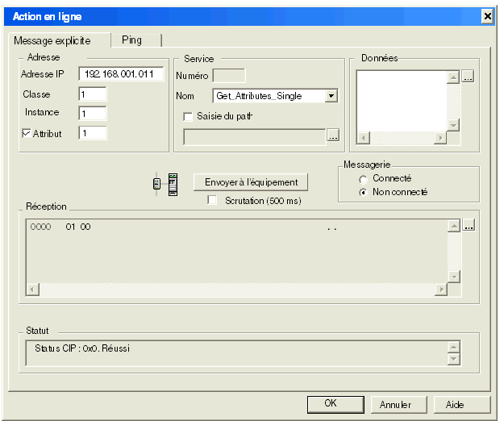
Task: Click Statut scroll up arrow
Action: click(453, 347)
